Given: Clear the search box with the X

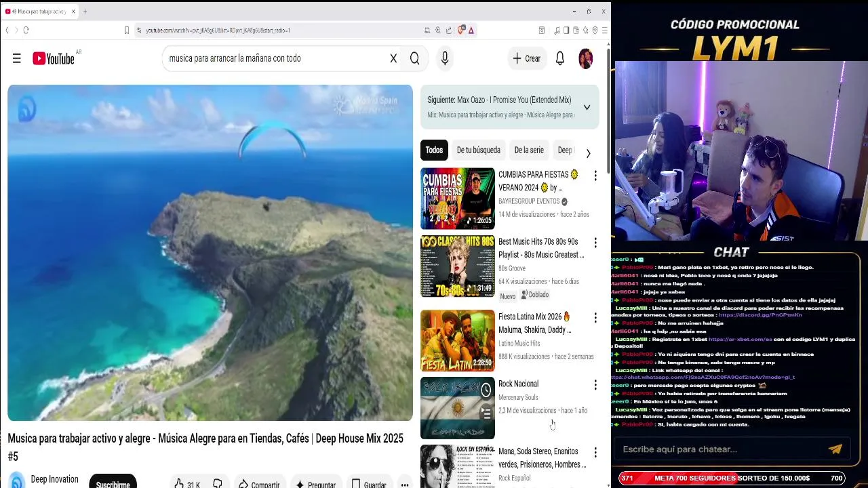Looking at the screenshot, I should coord(393,59).
